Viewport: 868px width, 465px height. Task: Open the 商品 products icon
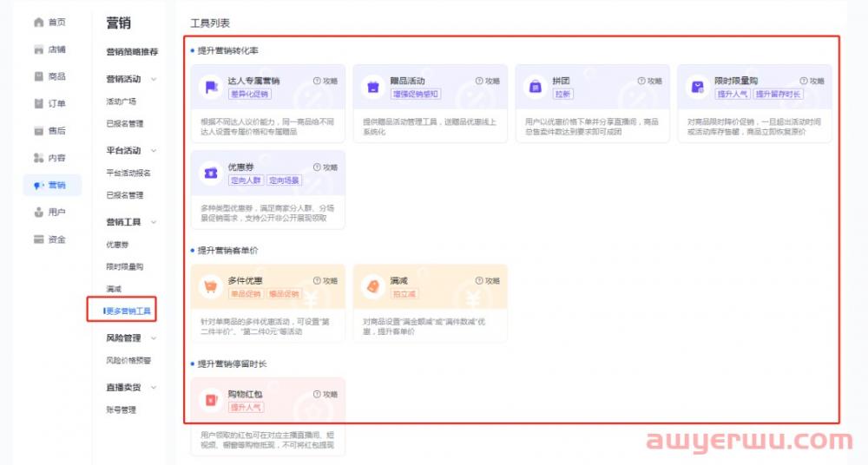pyautogui.click(x=39, y=76)
